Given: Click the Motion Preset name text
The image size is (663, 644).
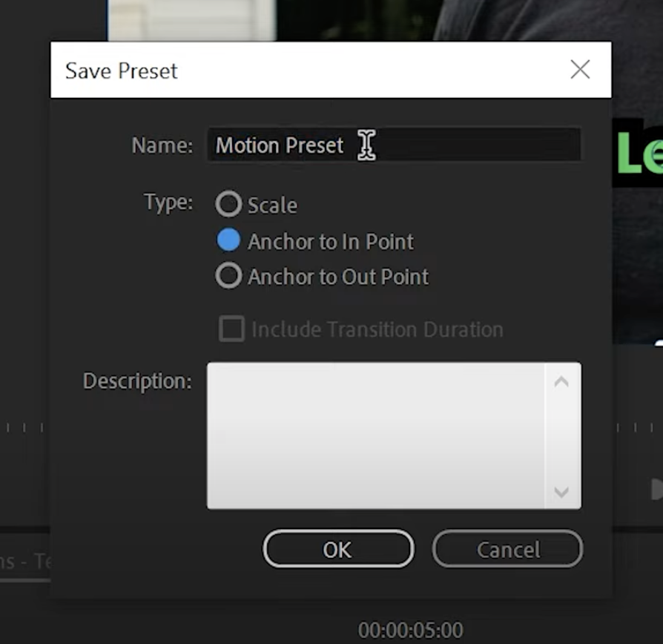Looking at the screenshot, I should (x=278, y=145).
